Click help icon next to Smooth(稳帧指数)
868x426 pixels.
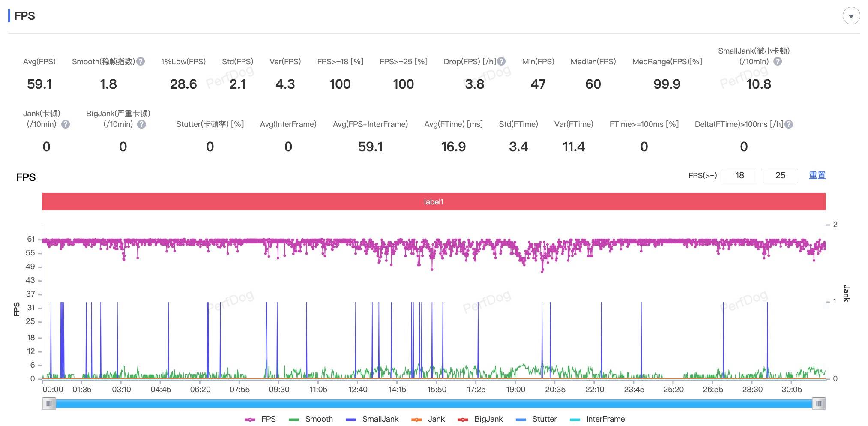point(141,62)
